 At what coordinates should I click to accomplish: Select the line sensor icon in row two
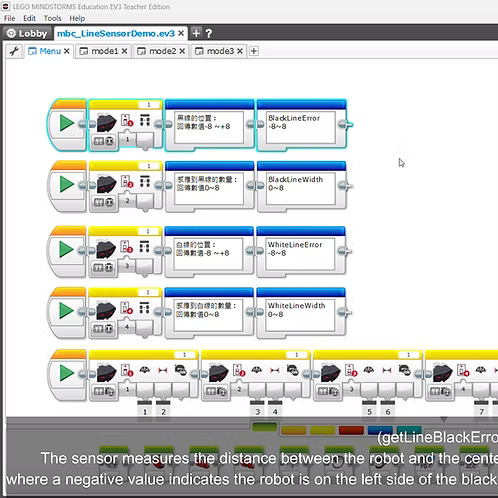coord(106,184)
